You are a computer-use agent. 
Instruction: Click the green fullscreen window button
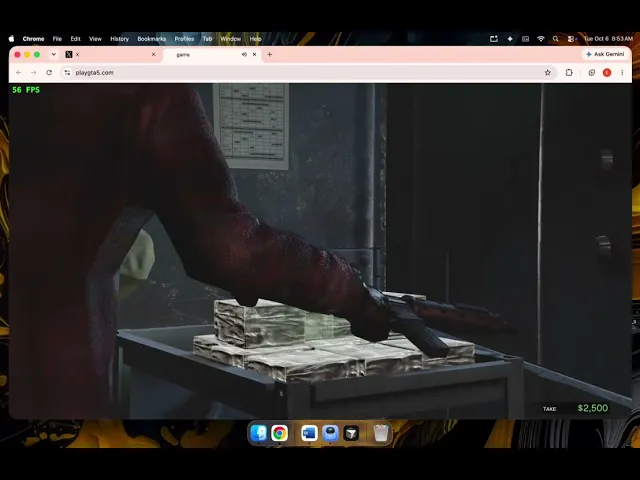coord(37,54)
